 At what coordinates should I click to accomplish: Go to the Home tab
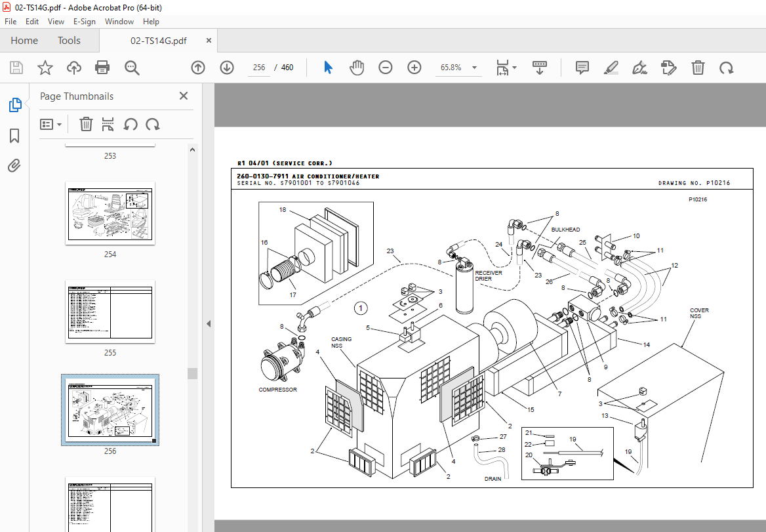pos(24,41)
